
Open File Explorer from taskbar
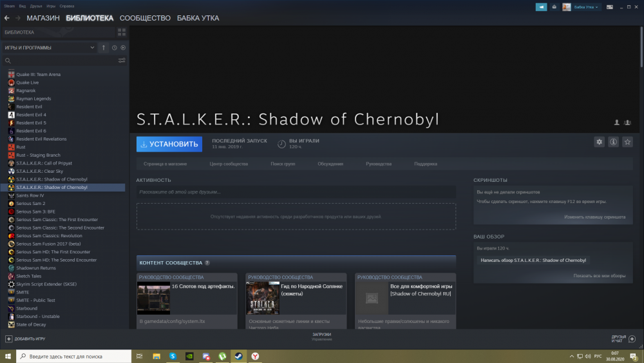[x=156, y=356]
